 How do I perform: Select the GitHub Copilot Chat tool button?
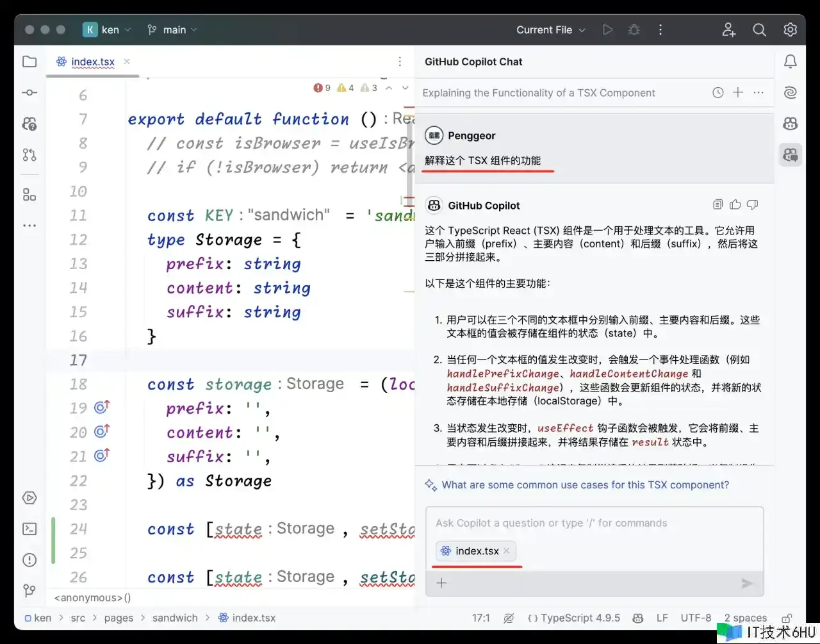(791, 154)
